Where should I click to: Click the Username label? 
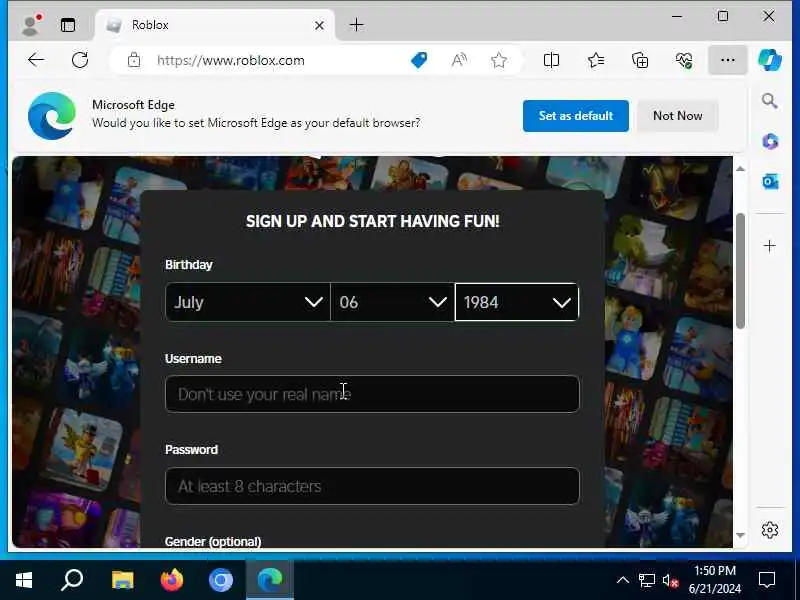(193, 359)
